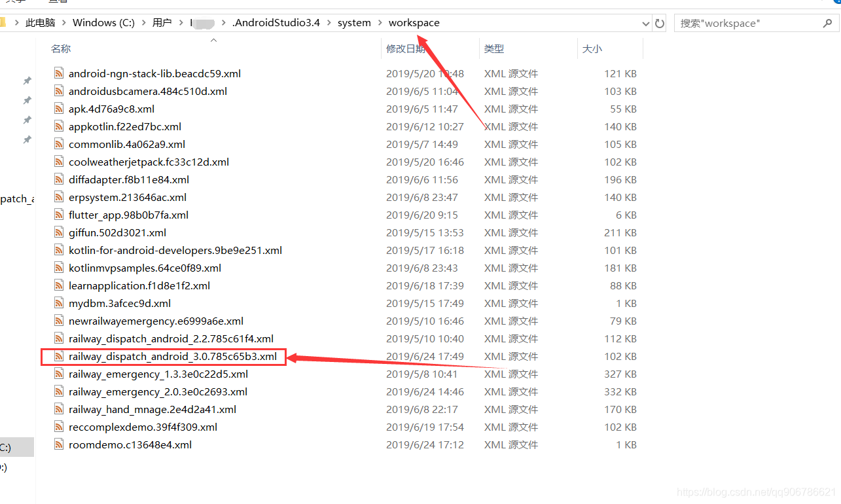
Task: Click the refresh button beside the address bar
Action: point(660,23)
